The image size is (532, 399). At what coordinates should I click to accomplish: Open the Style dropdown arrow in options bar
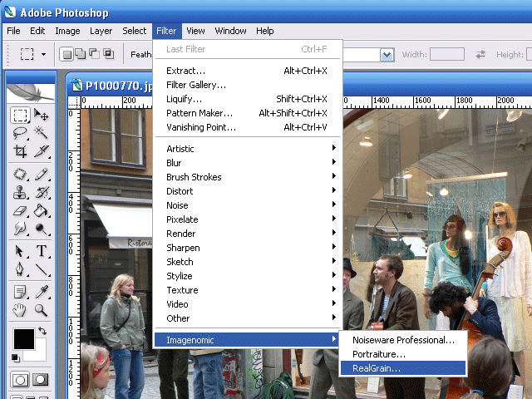click(x=387, y=55)
